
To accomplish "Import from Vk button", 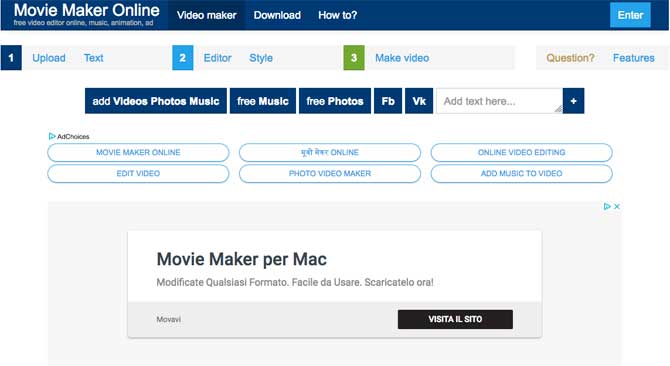I will click(x=419, y=101).
